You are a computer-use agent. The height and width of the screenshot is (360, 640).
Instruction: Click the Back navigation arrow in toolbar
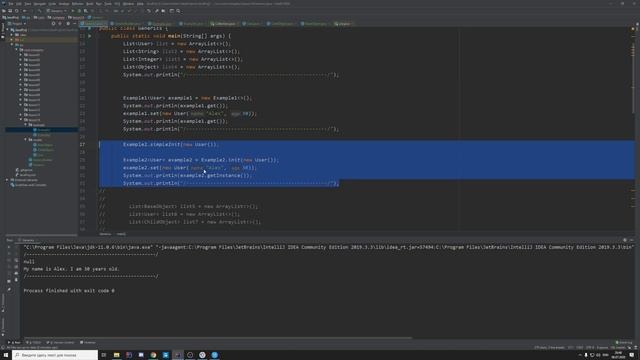(x=24, y=11)
